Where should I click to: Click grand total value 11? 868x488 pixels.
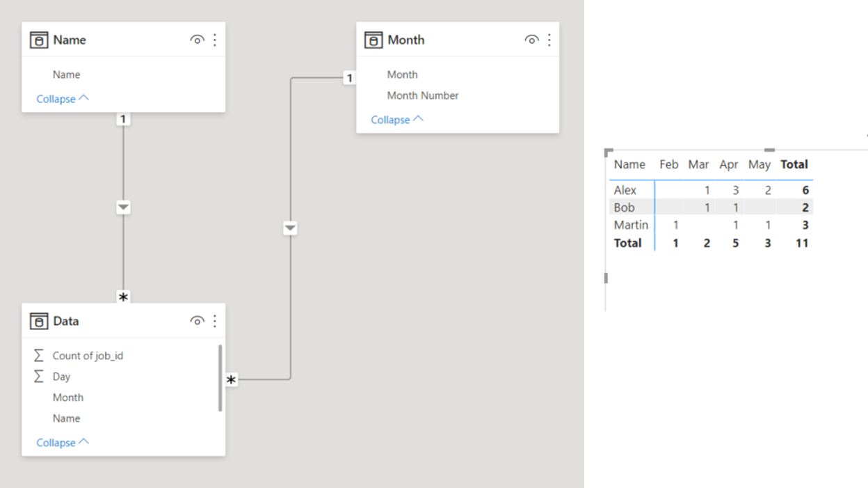click(x=802, y=243)
